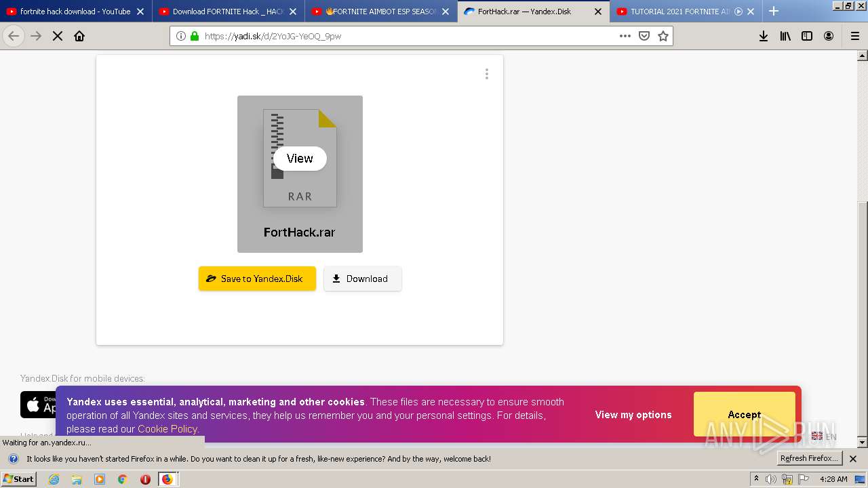This screenshot has width=868, height=488.
Task: Open the Cookie Policy link
Action: [x=167, y=429]
